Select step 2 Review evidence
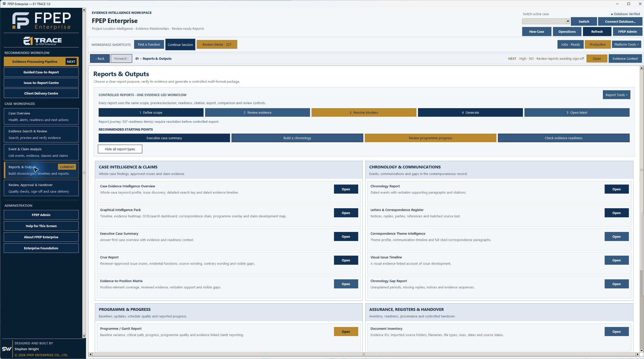This screenshot has height=359, width=644. point(257,112)
